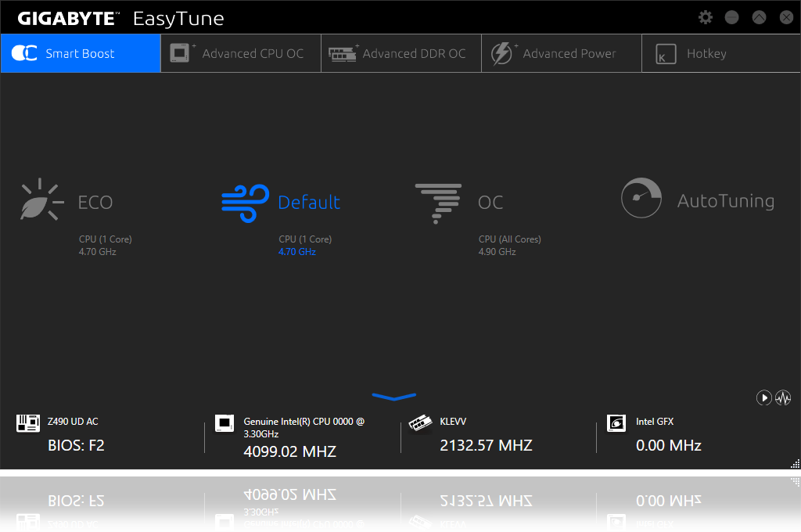
Task: Collapse the window using the up arrow
Action: (758, 17)
